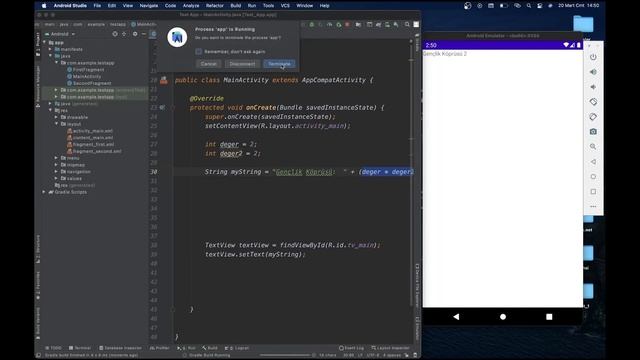The image size is (640, 360).
Task: Open the desktop folder icon at top right
Action: pyautogui.click(x=583, y=24)
